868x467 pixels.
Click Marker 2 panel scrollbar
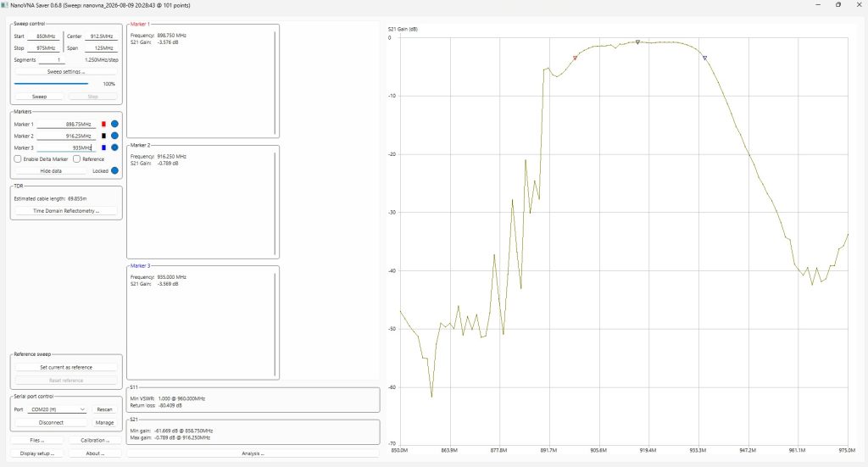(x=275, y=203)
